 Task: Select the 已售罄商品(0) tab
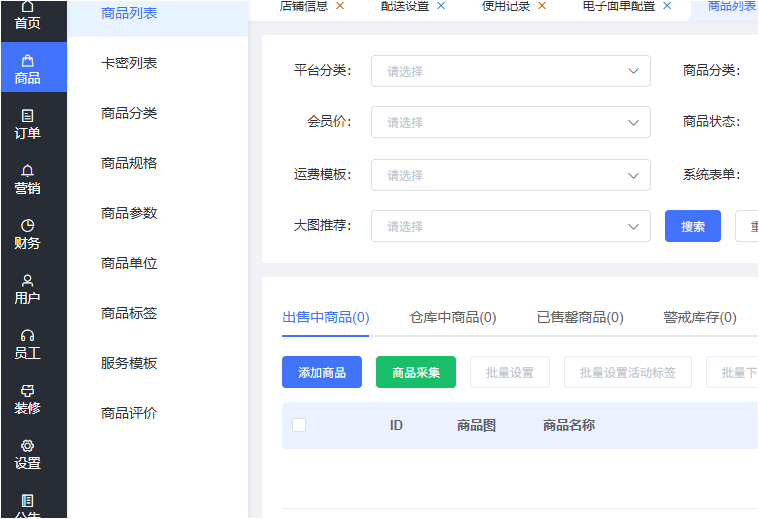click(x=580, y=318)
